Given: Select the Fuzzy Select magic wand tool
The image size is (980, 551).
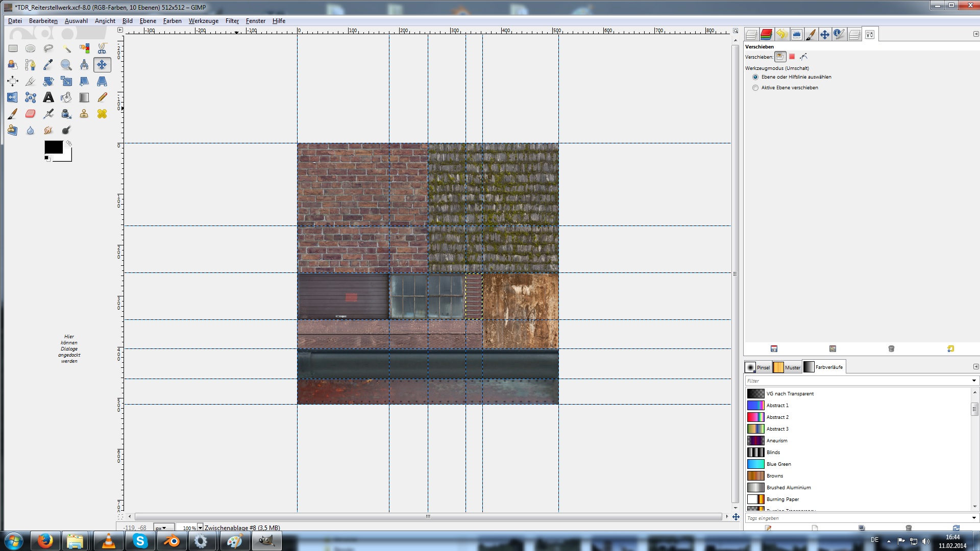Looking at the screenshot, I should pos(66,48).
